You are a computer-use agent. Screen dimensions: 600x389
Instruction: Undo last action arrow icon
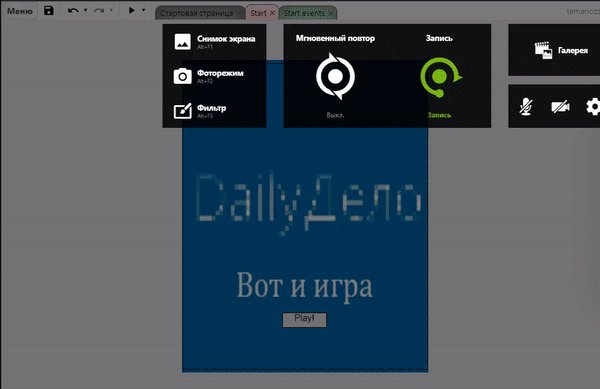[x=73, y=11]
